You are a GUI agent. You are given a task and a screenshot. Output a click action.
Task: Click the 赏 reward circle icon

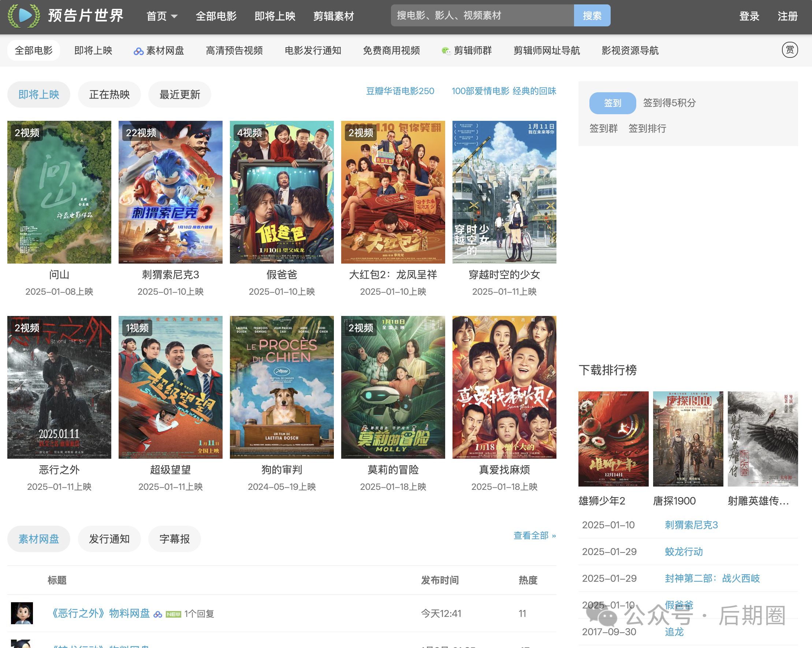pyautogui.click(x=789, y=50)
